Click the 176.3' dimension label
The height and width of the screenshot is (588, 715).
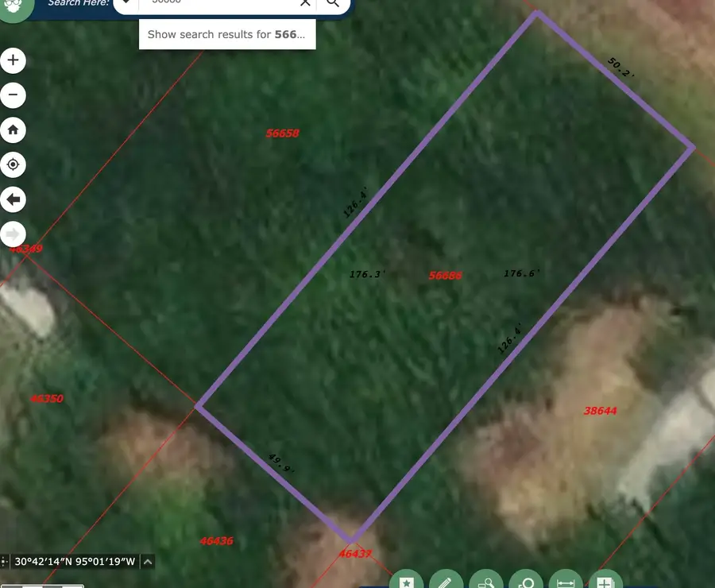368,274
